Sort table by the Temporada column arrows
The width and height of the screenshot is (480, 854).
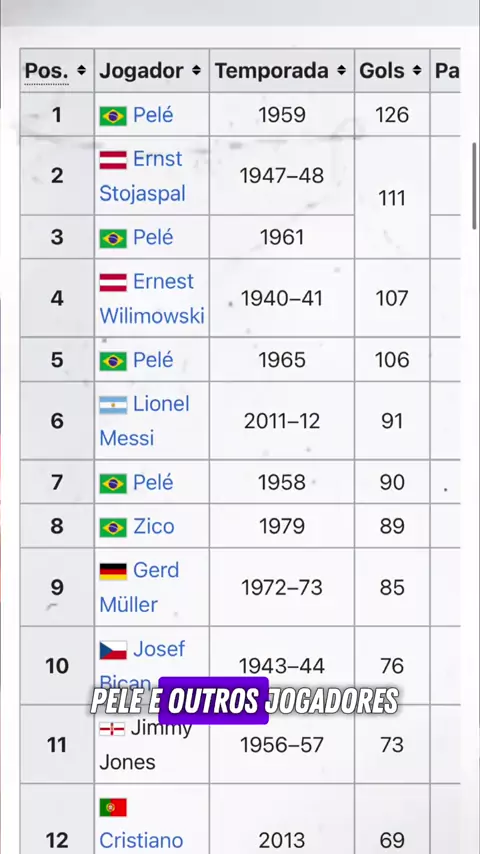click(x=342, y=70)
